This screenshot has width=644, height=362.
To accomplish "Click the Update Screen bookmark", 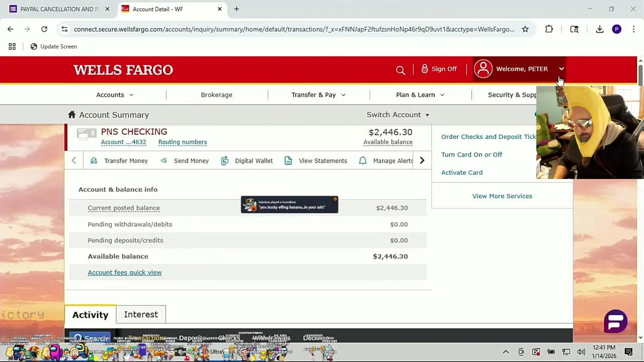I will [53, 46].
